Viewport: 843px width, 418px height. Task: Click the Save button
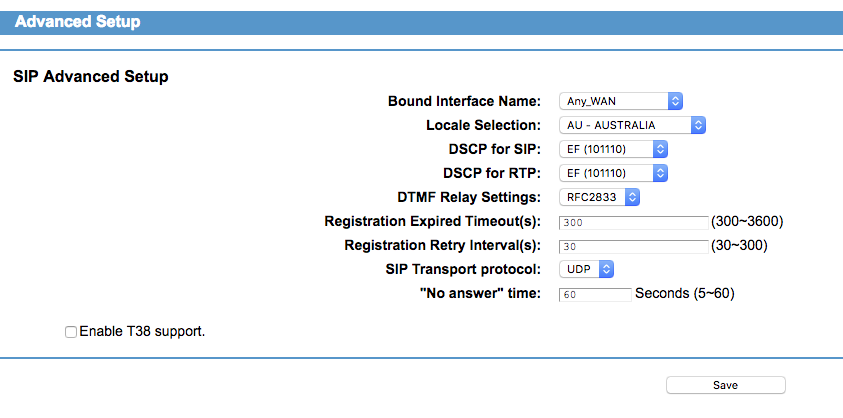pyautogui.click(x=725, y=385)
